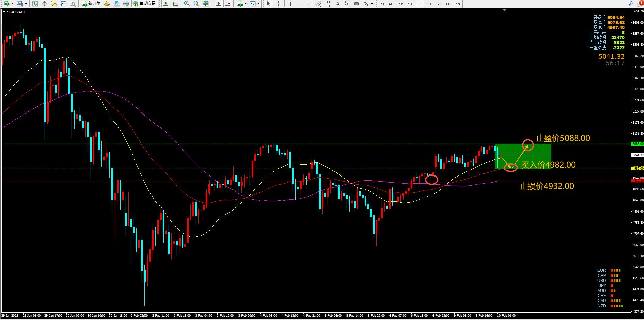Select the text label tool
644x320 pixels.
click(337, 4)
